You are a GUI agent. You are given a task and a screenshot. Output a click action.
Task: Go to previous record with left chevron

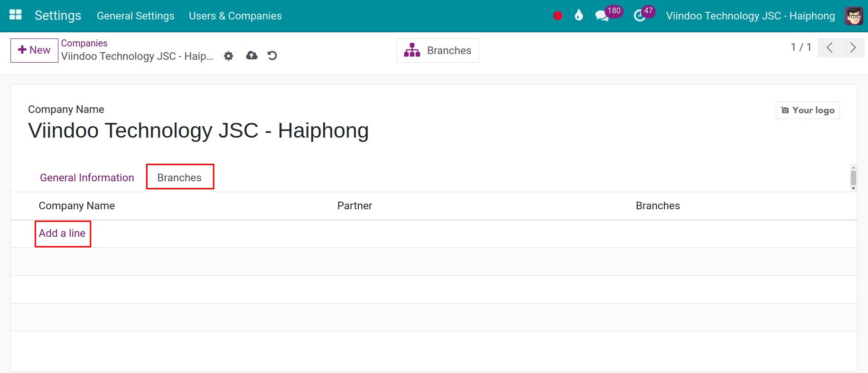(830, 47)
